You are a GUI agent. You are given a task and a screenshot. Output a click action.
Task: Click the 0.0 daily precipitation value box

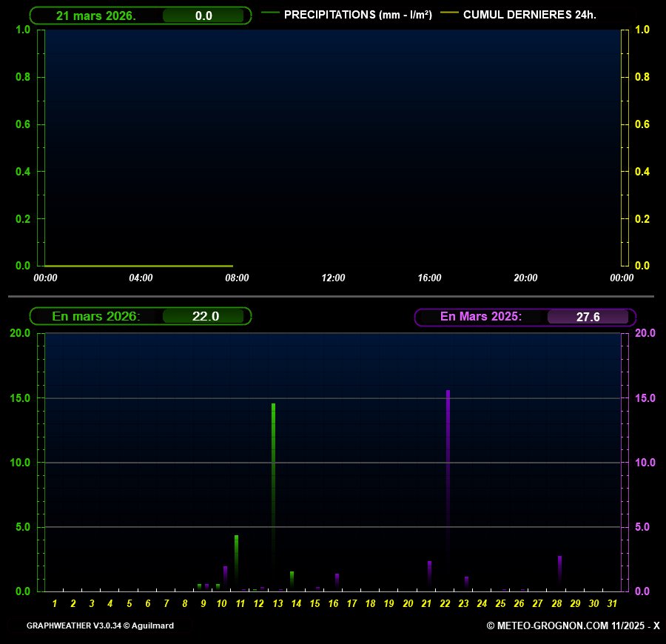point(203,16)
